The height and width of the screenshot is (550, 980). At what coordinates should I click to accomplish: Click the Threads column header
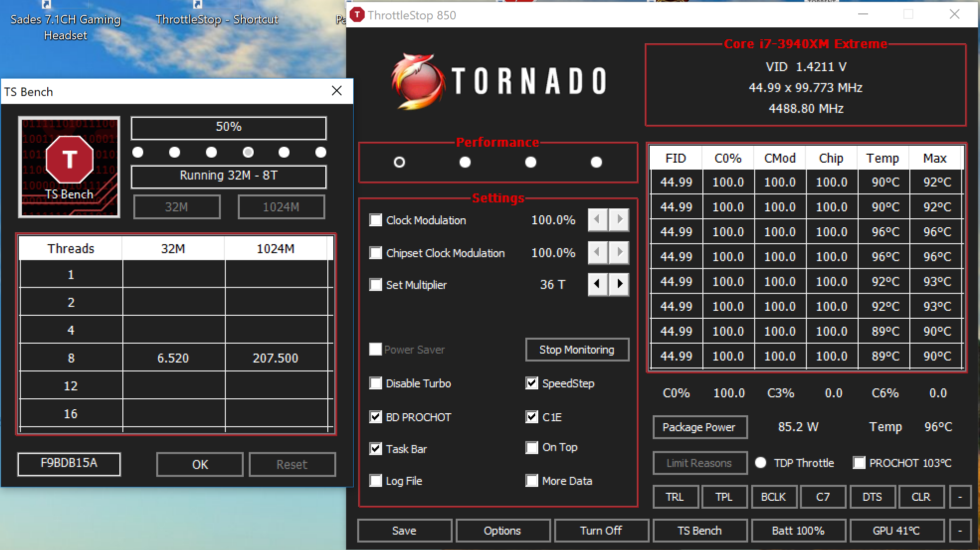tap(71, 248)
